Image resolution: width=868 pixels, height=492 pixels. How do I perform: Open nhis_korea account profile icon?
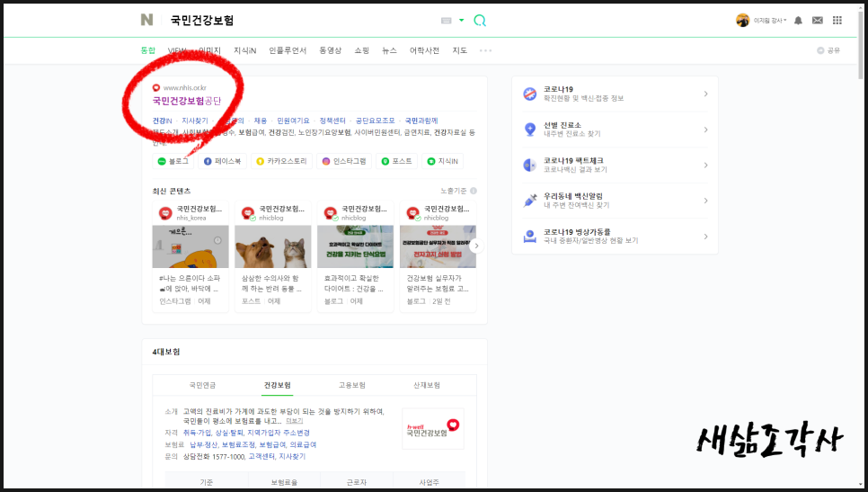pyautogui.click(x=165, y=213)
